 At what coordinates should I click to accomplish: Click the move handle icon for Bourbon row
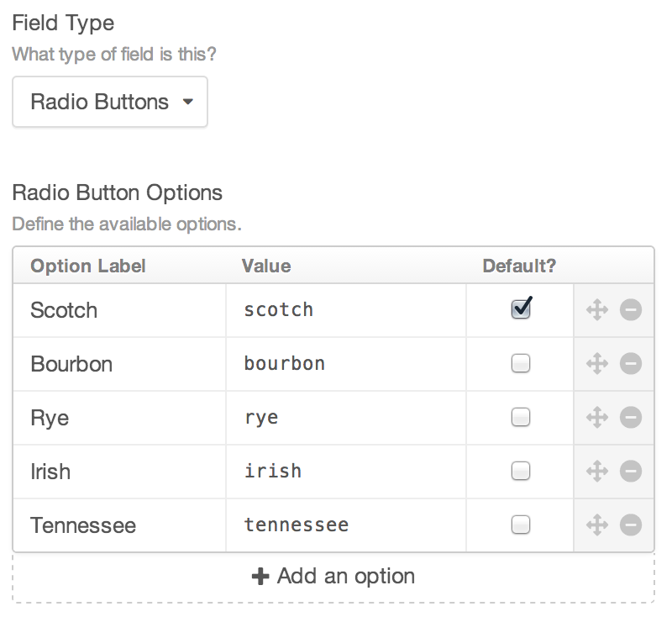[x=599, y=363]
